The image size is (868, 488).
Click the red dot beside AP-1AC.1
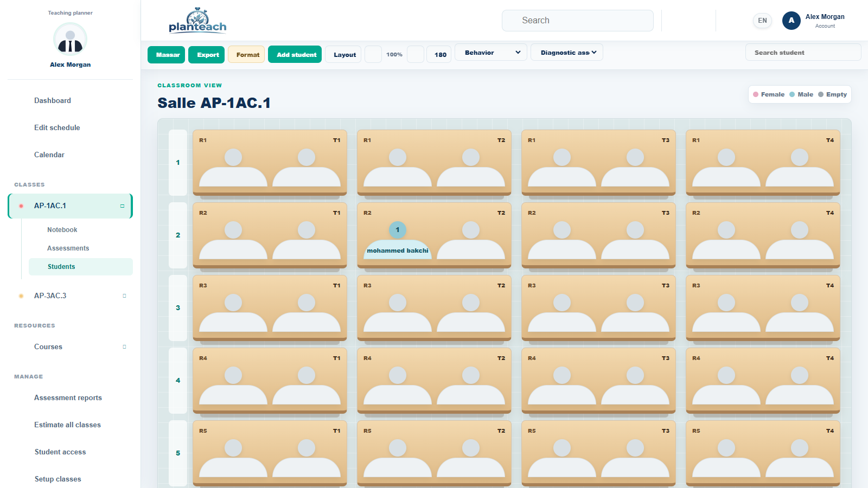(21, 206)
